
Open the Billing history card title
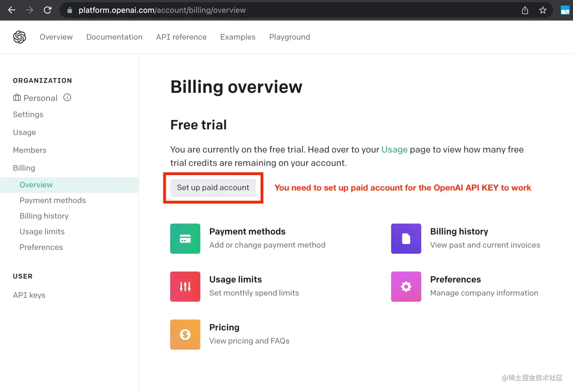coord(459,231)
